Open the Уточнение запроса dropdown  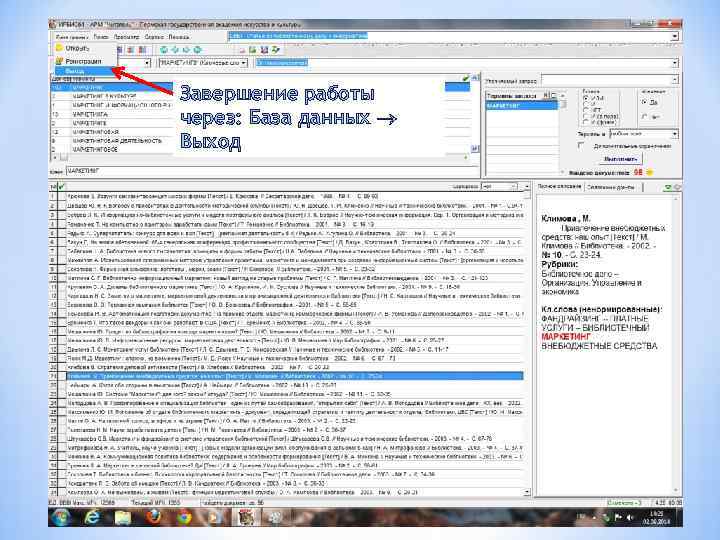click(x=675, y=80)
